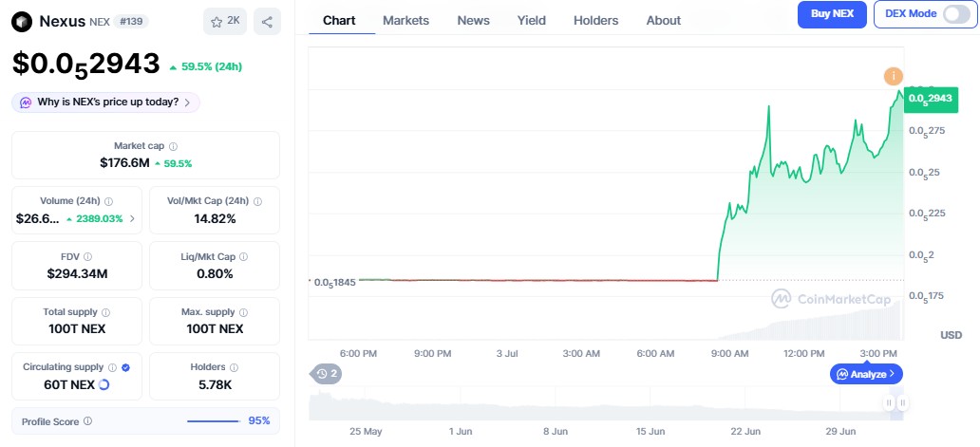Click the Buy NEX button

[832, 14]
